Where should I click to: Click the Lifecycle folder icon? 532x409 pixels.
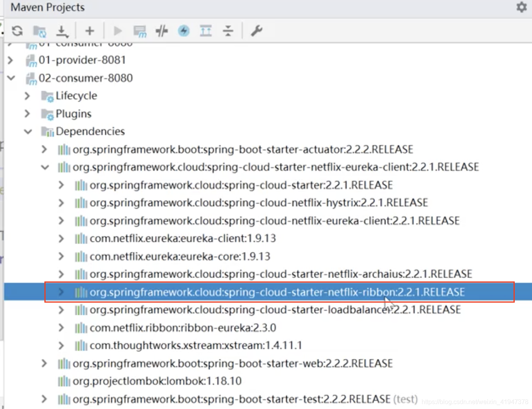[x=47, y=96]
